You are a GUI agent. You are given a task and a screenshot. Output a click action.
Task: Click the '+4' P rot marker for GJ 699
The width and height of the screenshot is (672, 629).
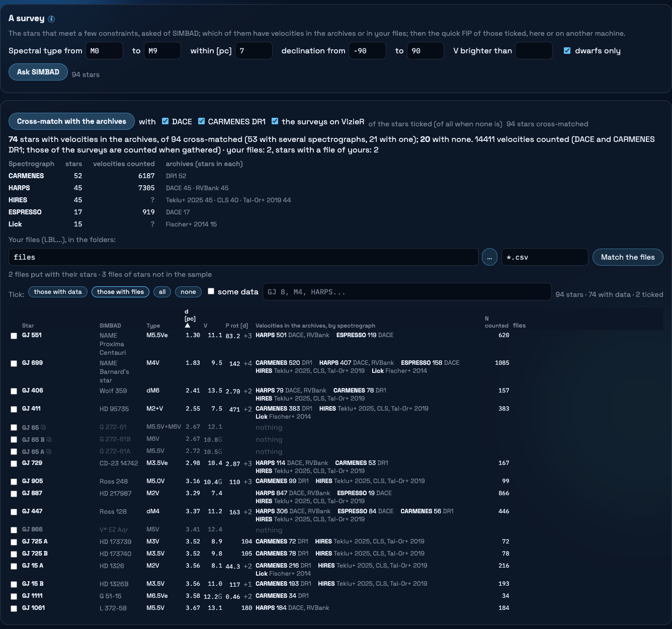[248, 363]
